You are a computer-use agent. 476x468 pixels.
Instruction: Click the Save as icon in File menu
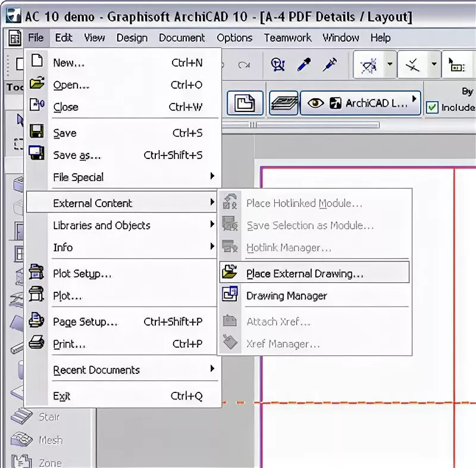point(37,153)
